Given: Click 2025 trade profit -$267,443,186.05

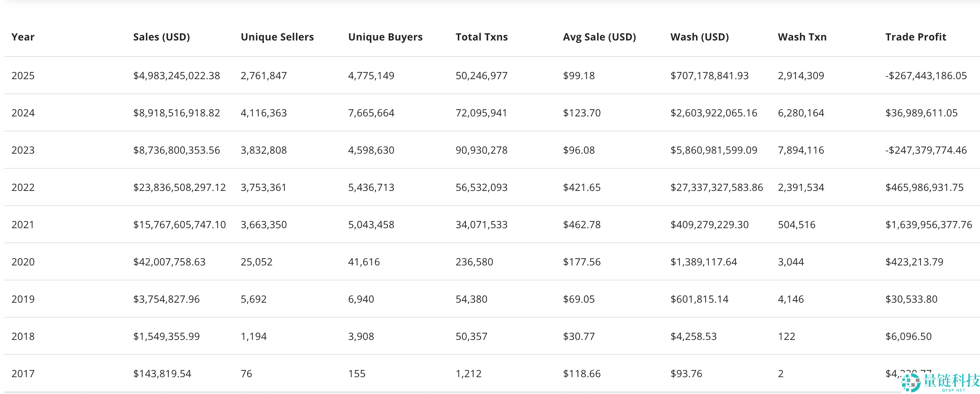Looking at the screenshot, I should pos(926,76).
